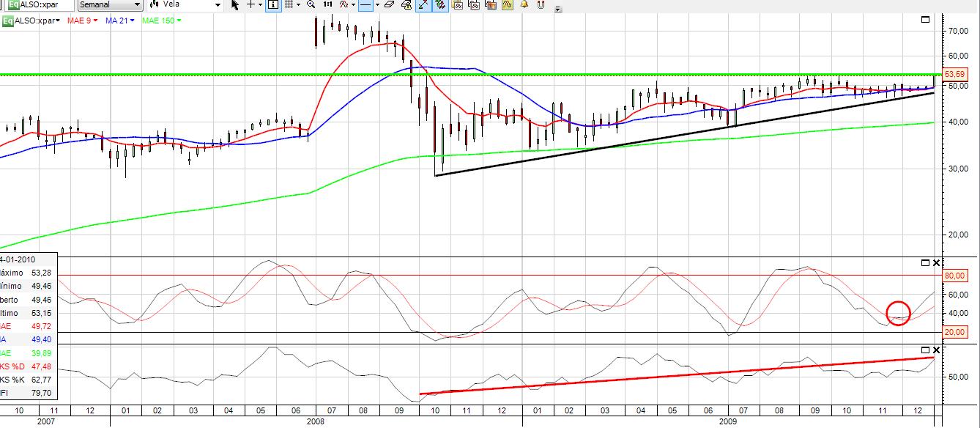Maximize the bottom MFI indicator pane
This screenshot has width=980, height=428.
[925, 350]
